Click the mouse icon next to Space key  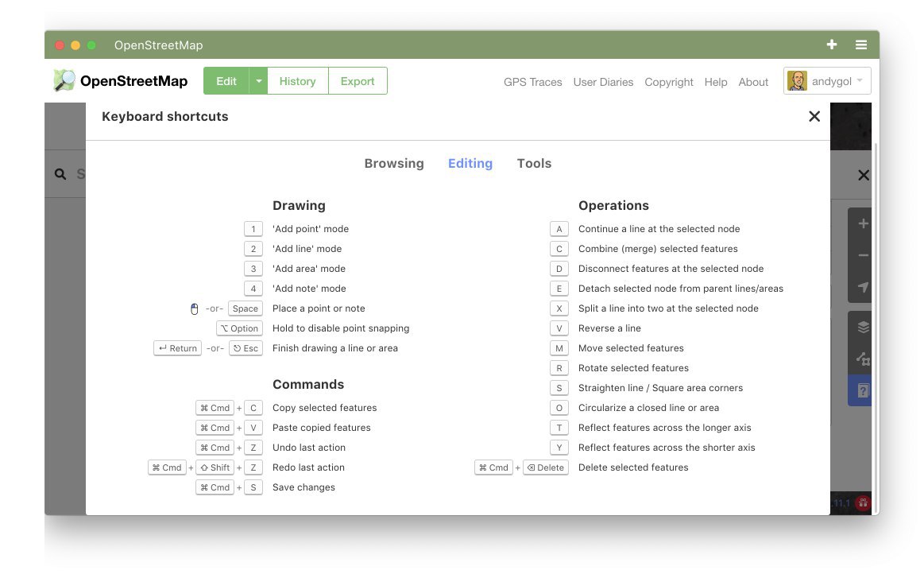[195, 308]
